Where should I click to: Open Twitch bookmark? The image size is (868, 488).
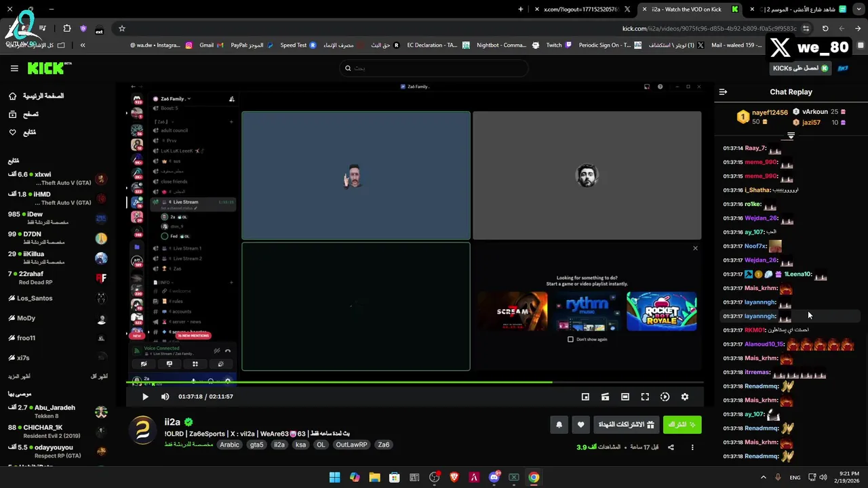559,45
